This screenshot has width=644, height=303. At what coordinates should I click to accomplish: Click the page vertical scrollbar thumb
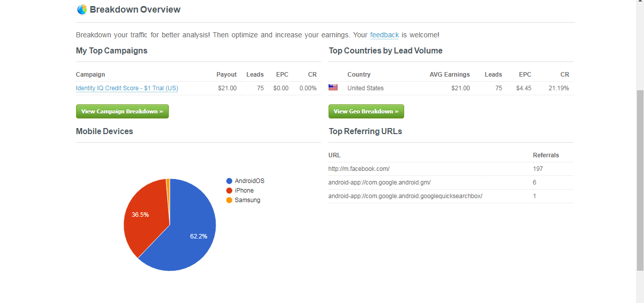coord(640,180)
